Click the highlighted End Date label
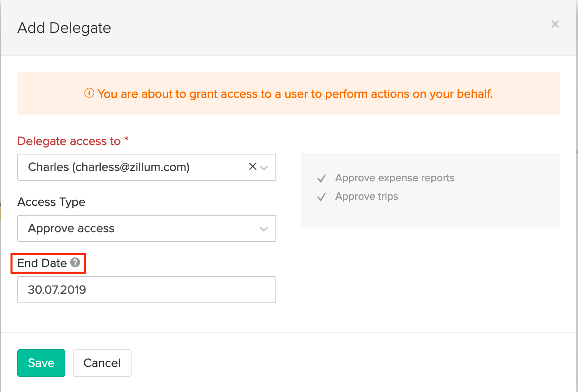578x392 pixels. pyautogui.click(x=42, y=263)
